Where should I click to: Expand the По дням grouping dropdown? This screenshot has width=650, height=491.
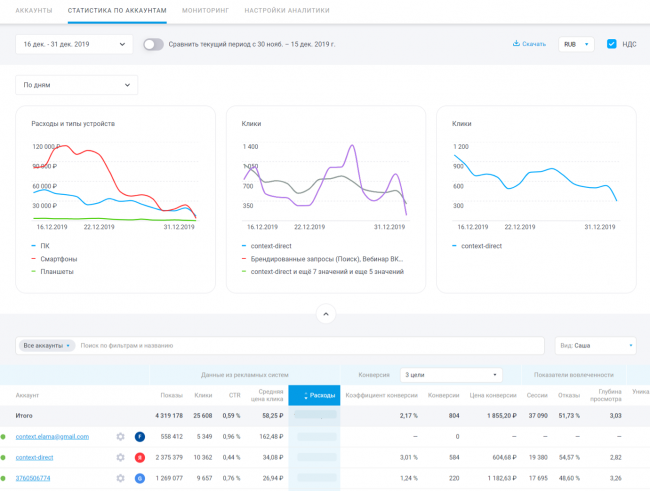pos(76,85)
